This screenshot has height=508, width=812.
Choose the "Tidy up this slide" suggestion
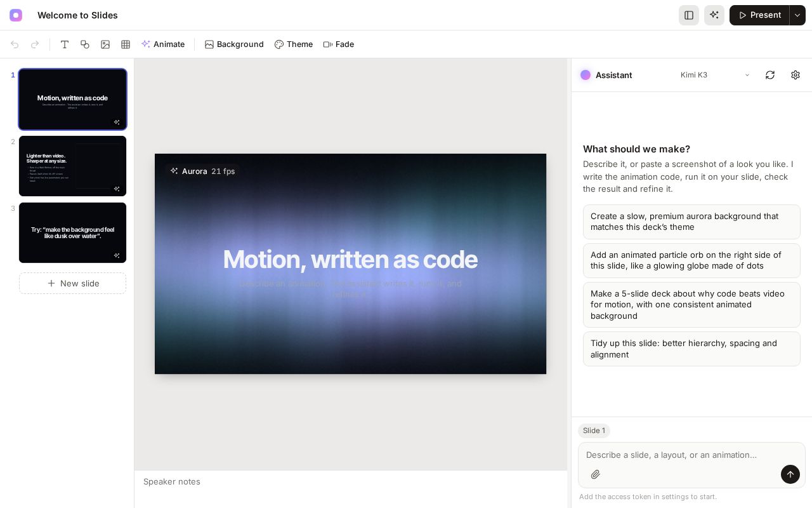pos(691,349)
